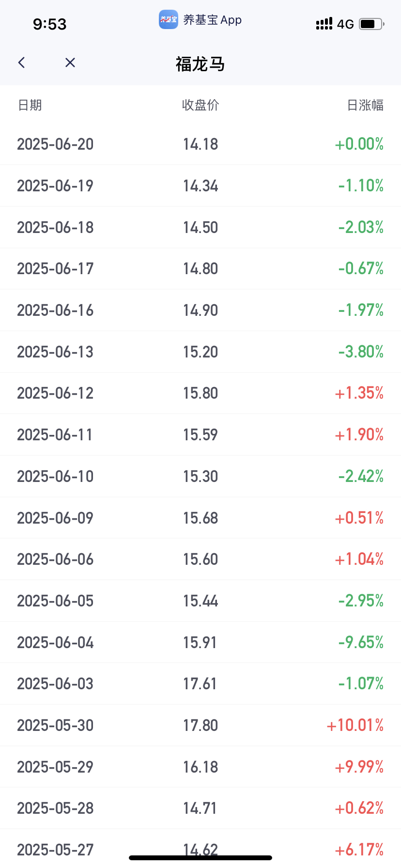Screen dimensions: 401x868
Task: Tap closing price 17.61
Action: pyautogui.click(x=200, y=683)
